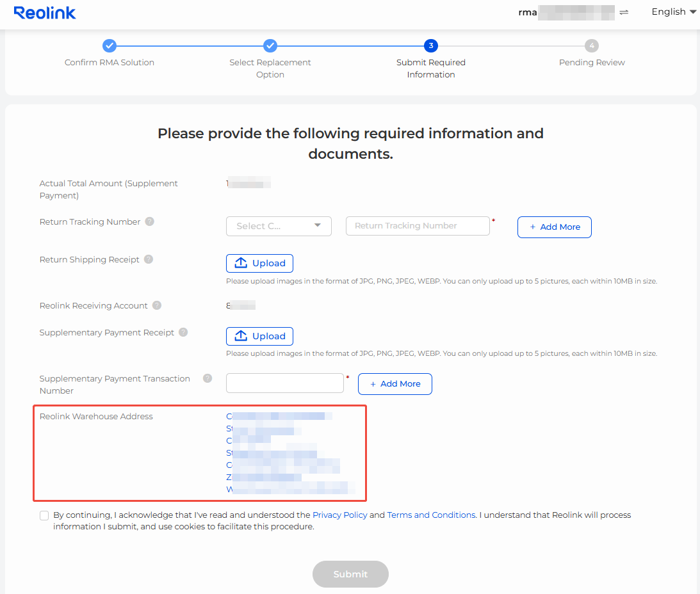Open the English language dropdown
Image resolution: width=700 pixels, height=594 pixels.
point(673,12)
